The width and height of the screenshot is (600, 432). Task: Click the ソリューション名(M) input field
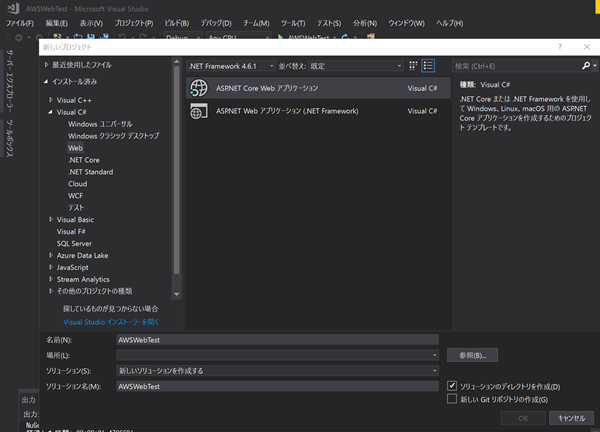click(277, 386)
